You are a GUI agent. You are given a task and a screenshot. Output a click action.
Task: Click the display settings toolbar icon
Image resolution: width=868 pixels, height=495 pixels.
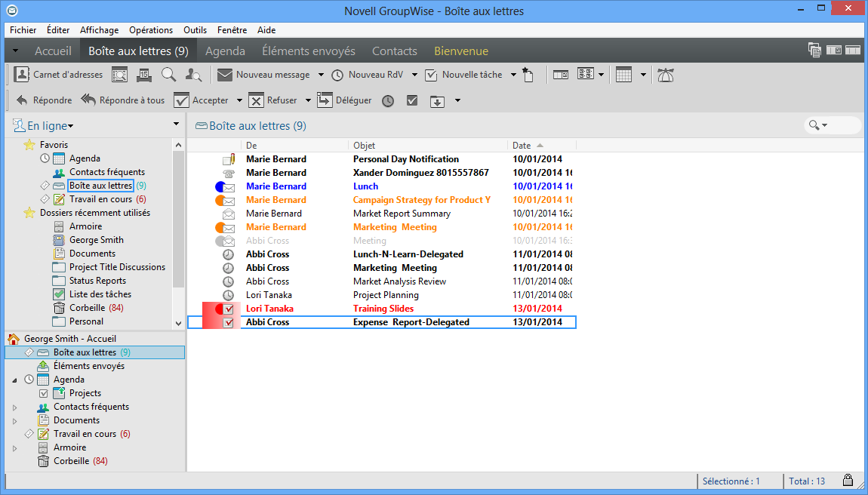click(586, 74)
